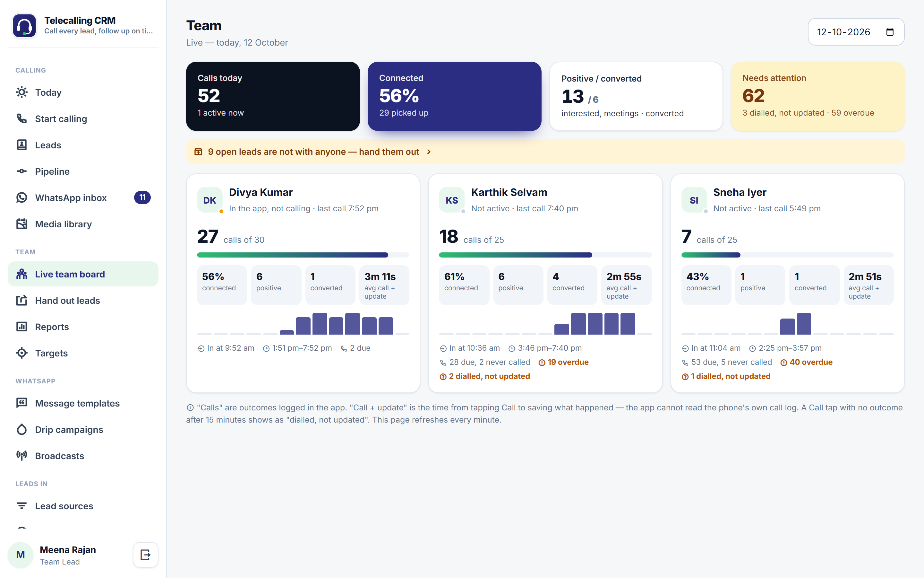Open the Calls today summary card
Viewport: 924px width, 578px height.
click(273, 96)
